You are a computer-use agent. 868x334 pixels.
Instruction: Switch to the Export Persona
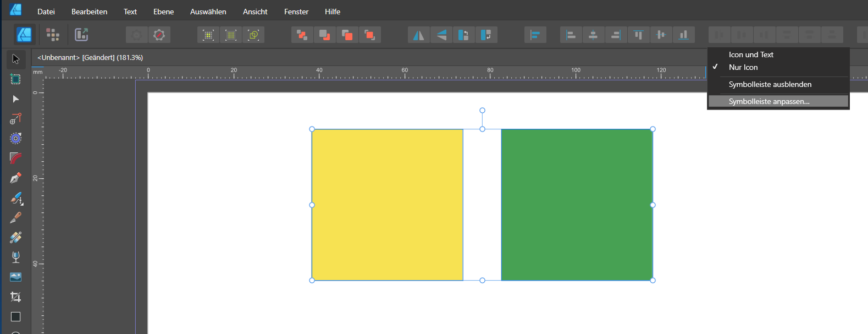pyautogui.click(x=81, y=35)
